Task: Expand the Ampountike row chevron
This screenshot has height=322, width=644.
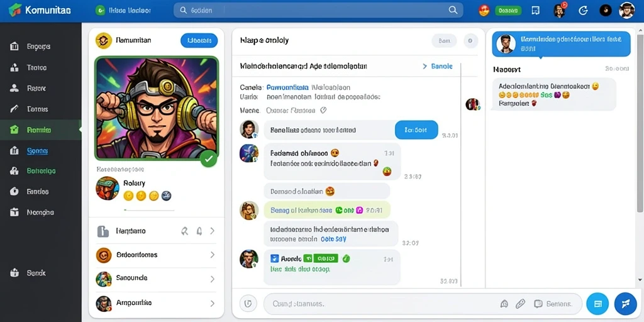Action: (x=213, y=304)
